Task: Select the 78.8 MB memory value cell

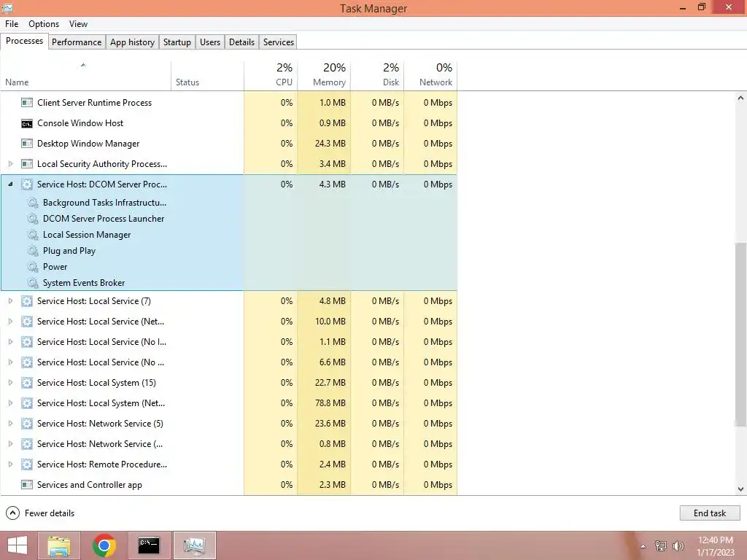Action: [324, 403]
